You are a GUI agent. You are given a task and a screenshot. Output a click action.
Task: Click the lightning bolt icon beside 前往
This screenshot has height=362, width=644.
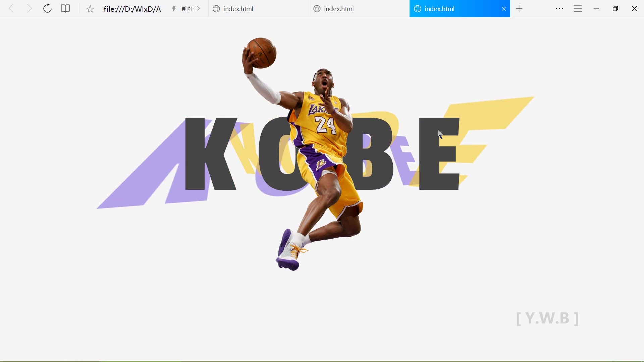174,9
